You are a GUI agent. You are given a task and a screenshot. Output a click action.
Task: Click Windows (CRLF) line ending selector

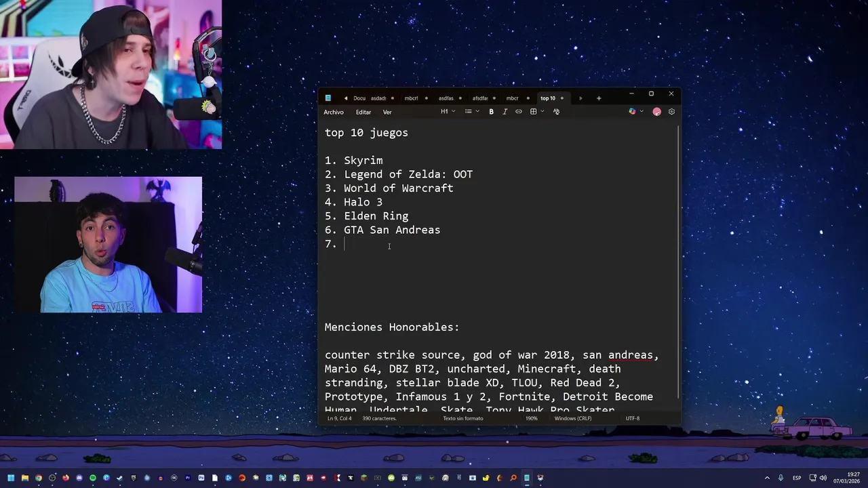click(x=573, y=418)
